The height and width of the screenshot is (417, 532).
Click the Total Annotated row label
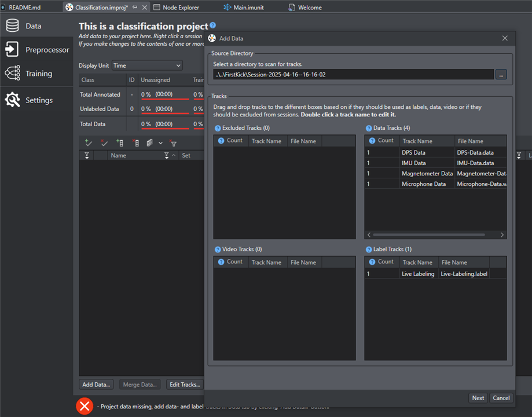[x=100, y=94]
